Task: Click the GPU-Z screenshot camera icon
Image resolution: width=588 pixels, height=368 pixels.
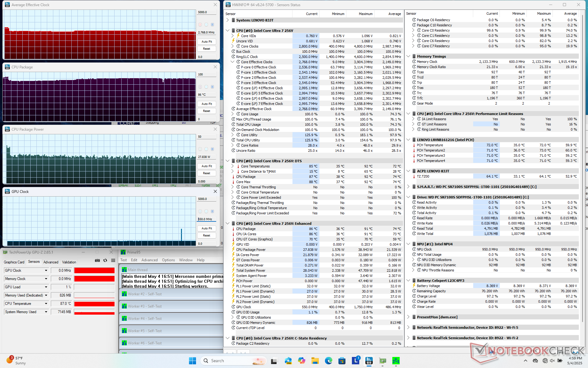Action: 97,260
